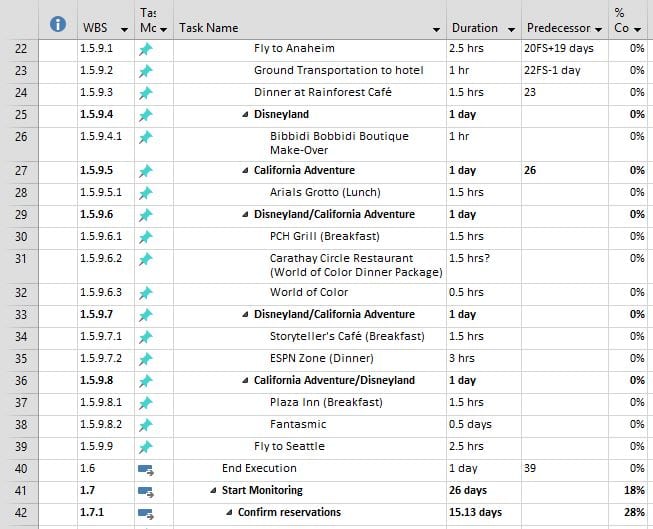Image resolution: width=653 pixels, height=529 pixels.
Task: Collapse the Disneyland summary task in row 25
Action: (x=246, y=115)
